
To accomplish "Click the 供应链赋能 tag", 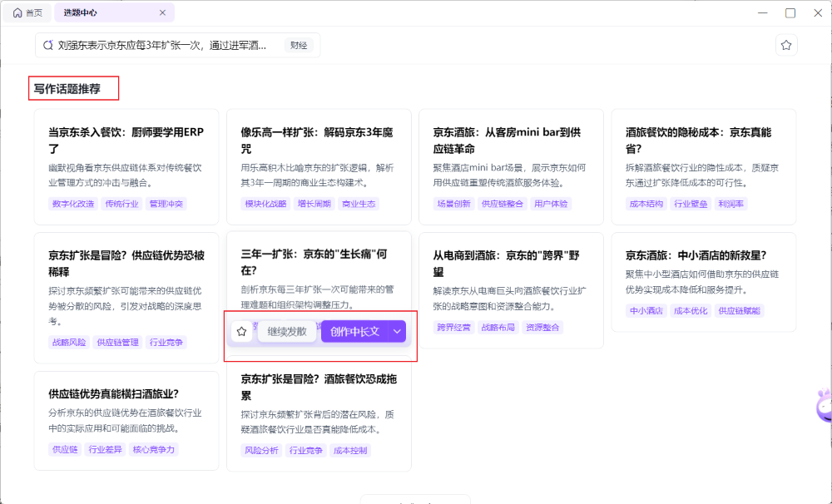I will pos(739,311).
